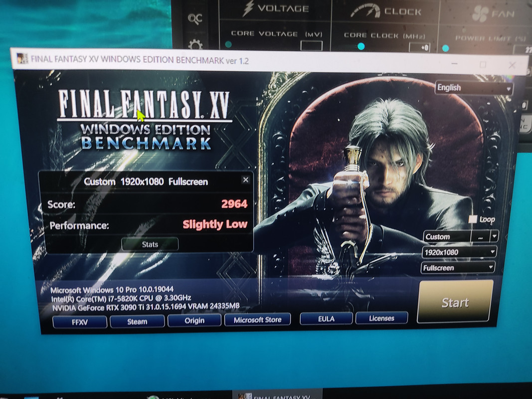This screenshot has height=399, width=532.
Task: Select the Final Fantasy XV taskbar item
Action: click(x=277, y=395)
